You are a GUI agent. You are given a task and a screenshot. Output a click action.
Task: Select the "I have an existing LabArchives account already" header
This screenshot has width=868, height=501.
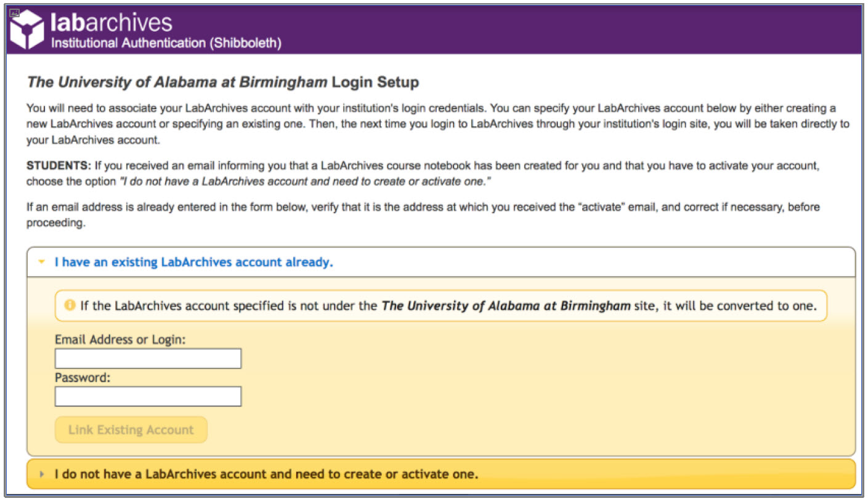(x=193, y=262)
